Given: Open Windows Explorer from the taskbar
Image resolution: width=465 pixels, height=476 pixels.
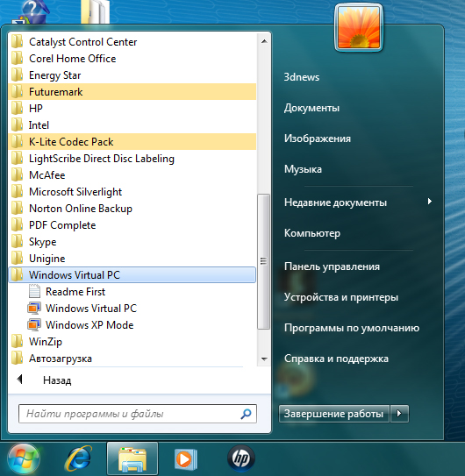Looking at the screenshot, I should pyautogui.click(x=132, y=458).
